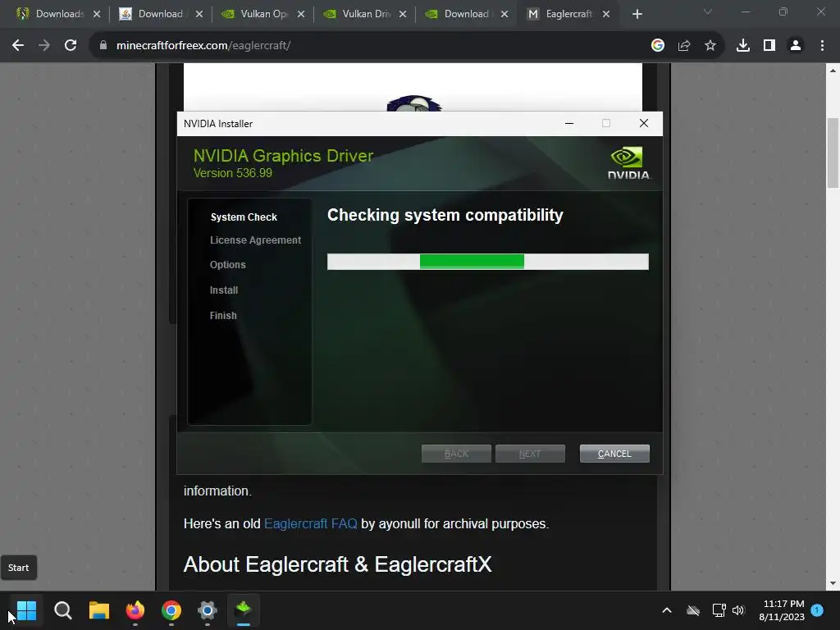Select System Check step in installer sidebar
Image resolution: width=840 pixels, height=630 pixels.
244,217
